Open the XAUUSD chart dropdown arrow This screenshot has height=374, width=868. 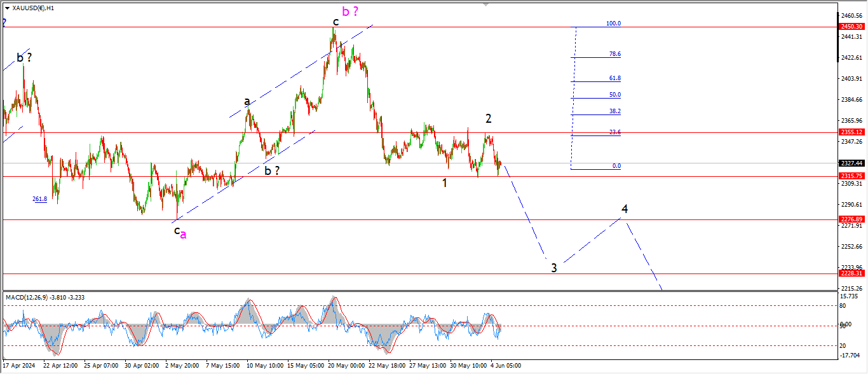click(7, 8)
